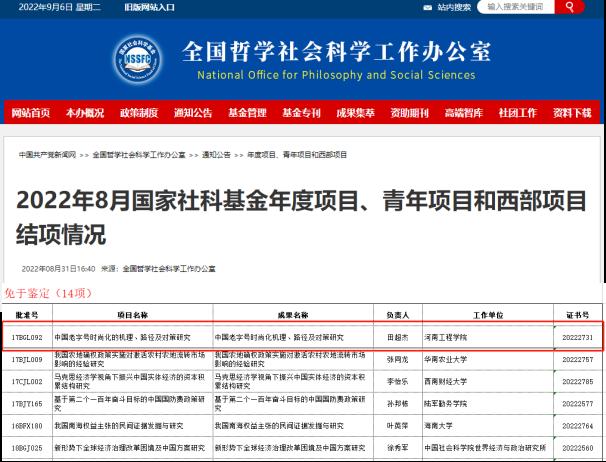Click the site title 全国哲学社会科学工作办公室 banner text
The image size is (606, 462).
336,51
